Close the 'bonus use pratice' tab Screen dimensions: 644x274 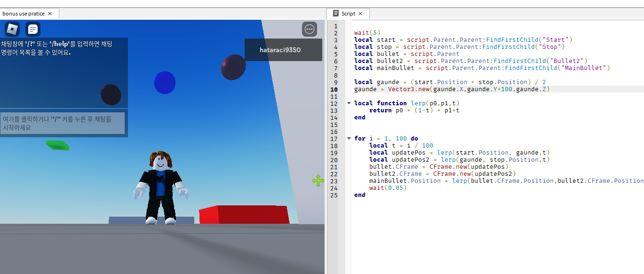coord(50,14)
